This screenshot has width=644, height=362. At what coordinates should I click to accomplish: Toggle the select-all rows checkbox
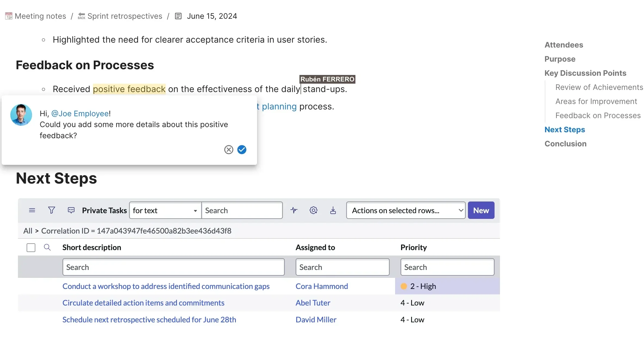pos(31,248)
